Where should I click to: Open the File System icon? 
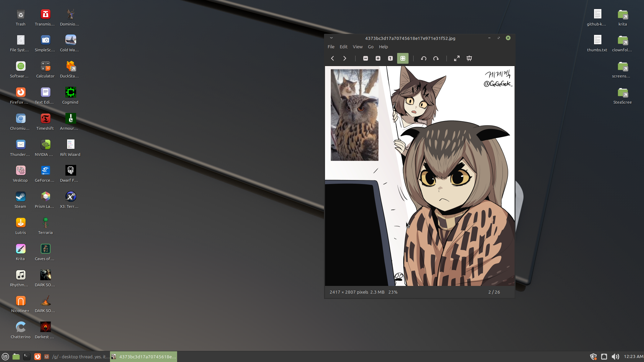point(20,44)
